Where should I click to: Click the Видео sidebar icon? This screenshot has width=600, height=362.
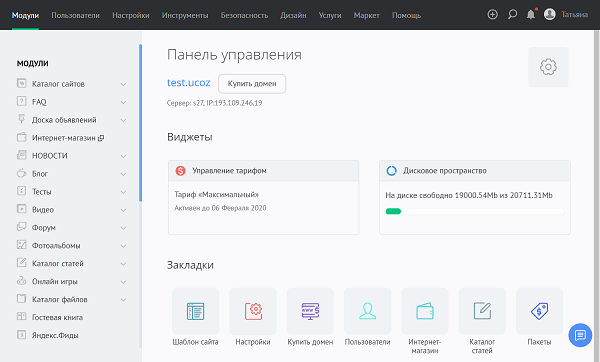(x=22, y=209)
